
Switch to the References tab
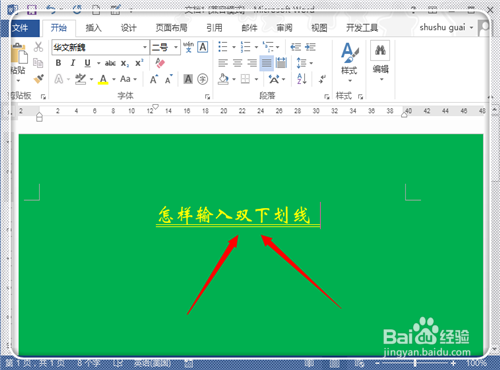point(214,28)
